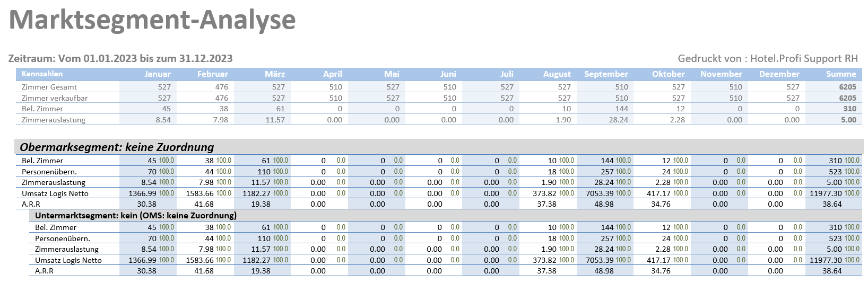Viewport: 868px width, 283px height.
Task: Click Untermarktsegment Umsatz 417.17 for Oktober
Action: pos(658,260)
